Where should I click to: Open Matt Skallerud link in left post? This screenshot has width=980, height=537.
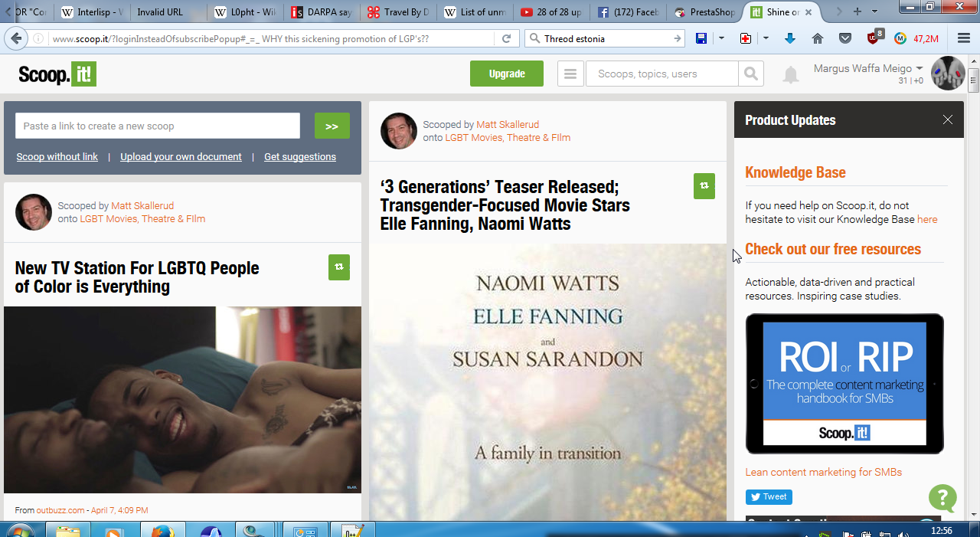tap(142, 205)
